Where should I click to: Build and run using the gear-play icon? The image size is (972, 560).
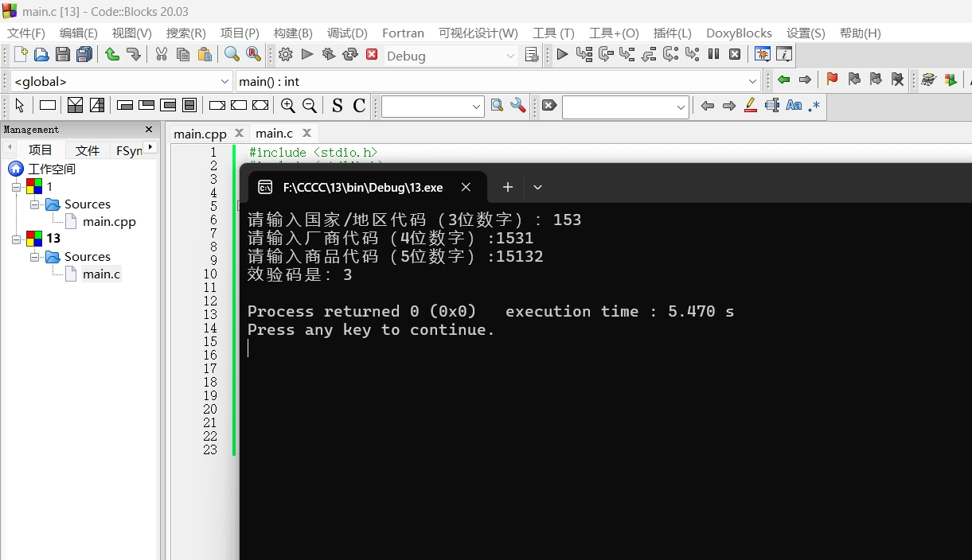(329, 54)
